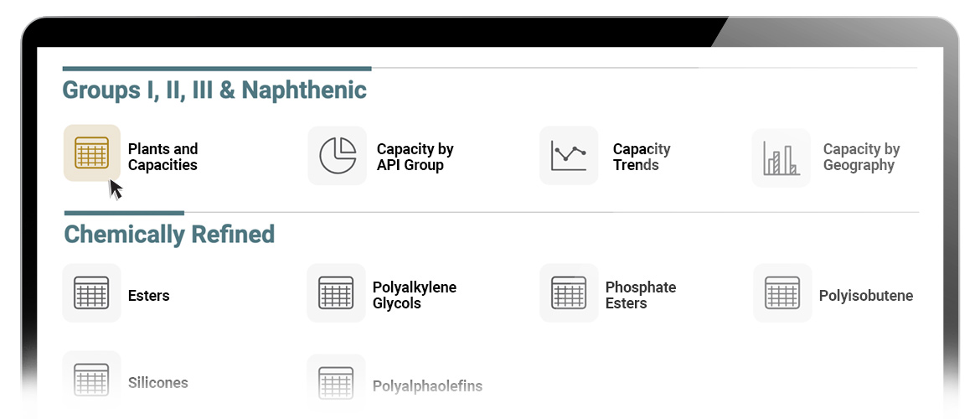Open the Polyalkylene Glycols text link

415,295
